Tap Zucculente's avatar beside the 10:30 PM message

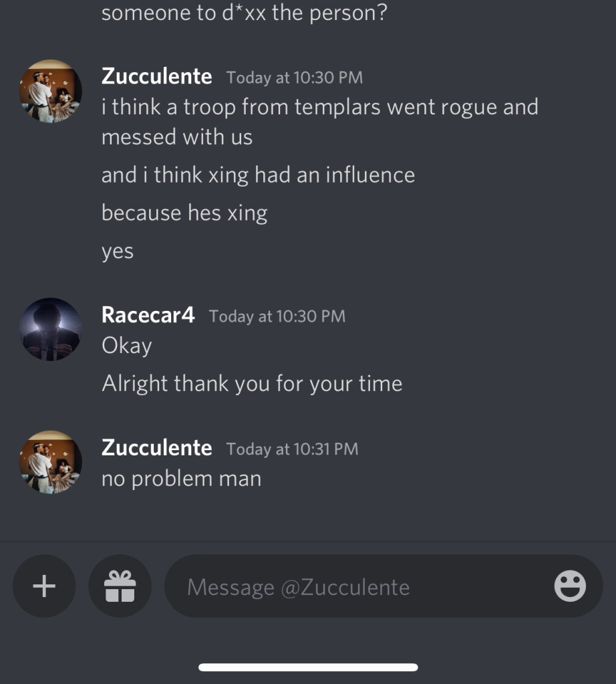tap(50, 92)
